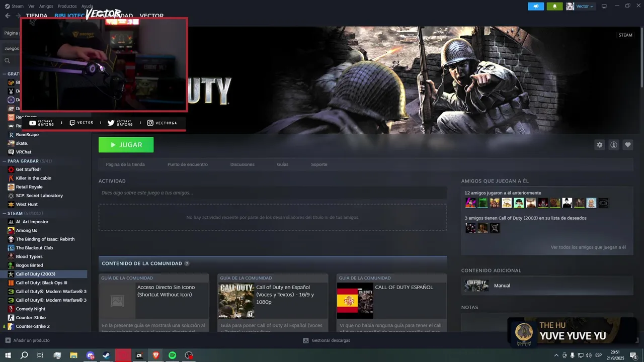Open the Ver menu
The width and height of the screenshot is (644, 362).
coord(31,6)
